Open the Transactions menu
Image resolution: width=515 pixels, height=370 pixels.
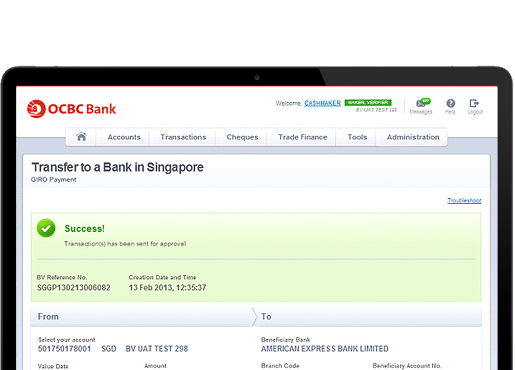[x=183, y=137]
